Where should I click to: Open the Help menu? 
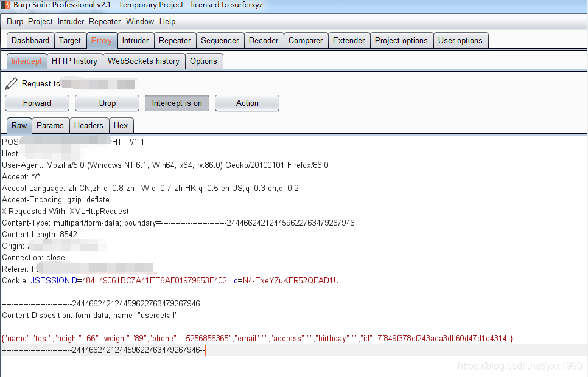point(167,22)
